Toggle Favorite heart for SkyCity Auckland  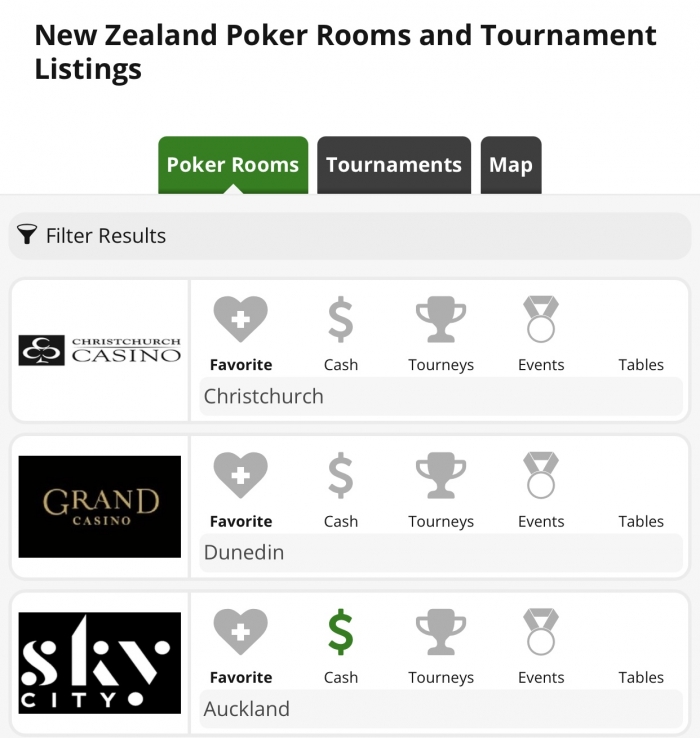pos(241,632)
